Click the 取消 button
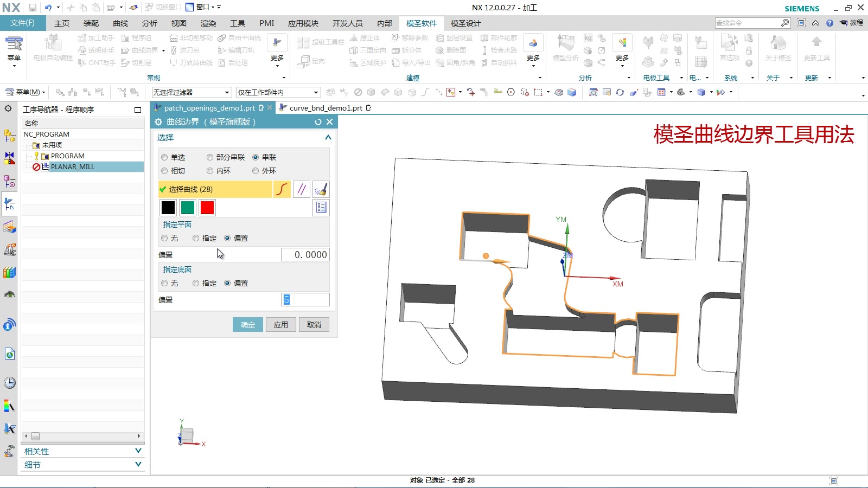Screen dimensions: 868x488 click(314, 325)
